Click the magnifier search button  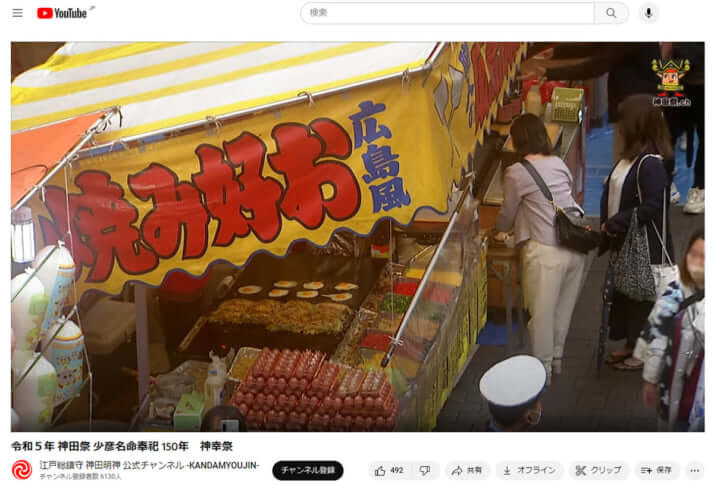point(610,13)
